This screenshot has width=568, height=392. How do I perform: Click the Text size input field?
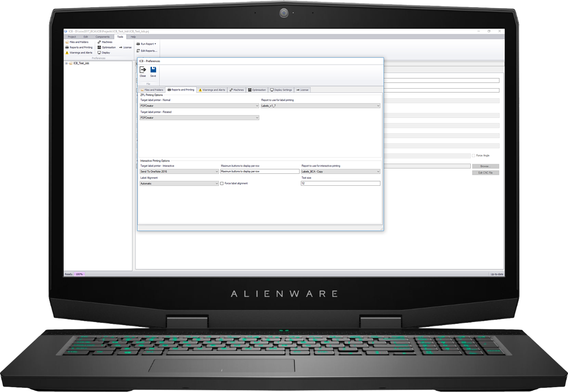(340, 184)
